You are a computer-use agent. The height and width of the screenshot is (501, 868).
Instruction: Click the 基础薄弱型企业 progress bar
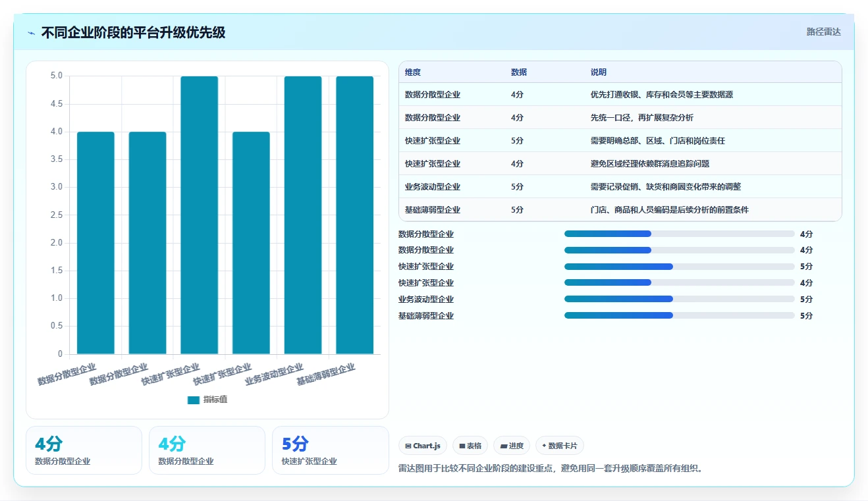(x=680, y=315)
